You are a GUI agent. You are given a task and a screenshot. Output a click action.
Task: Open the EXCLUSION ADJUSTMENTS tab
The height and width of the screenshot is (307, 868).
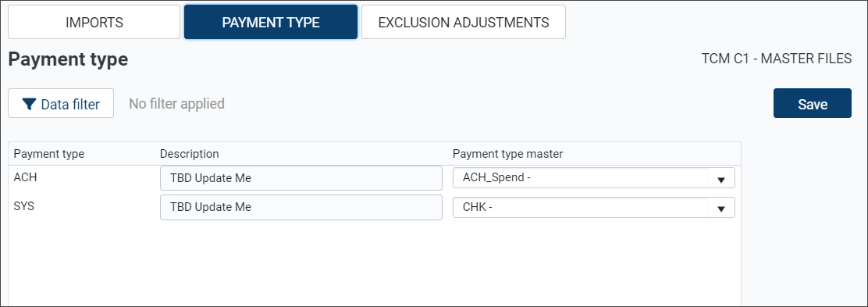pos(464,22)
